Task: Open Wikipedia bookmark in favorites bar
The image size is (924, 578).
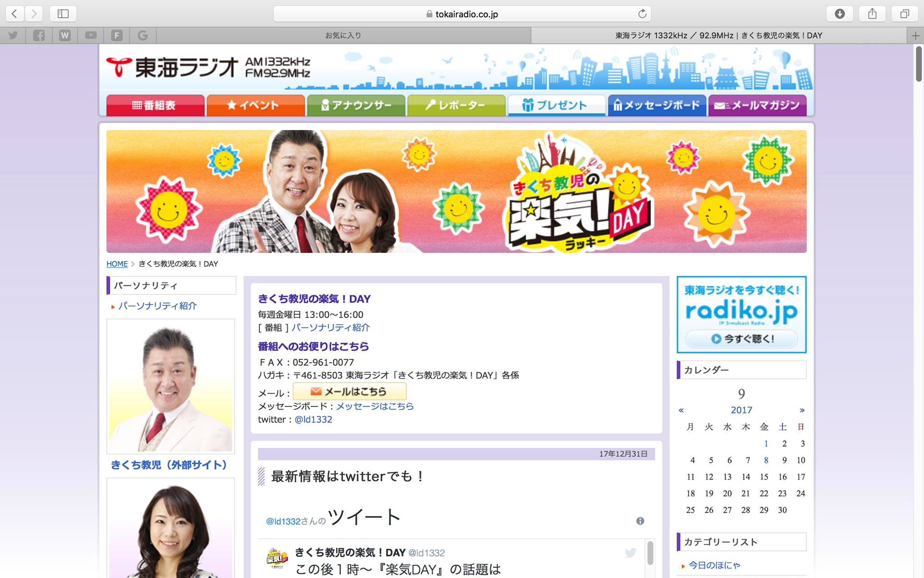Action: [65, 35]
